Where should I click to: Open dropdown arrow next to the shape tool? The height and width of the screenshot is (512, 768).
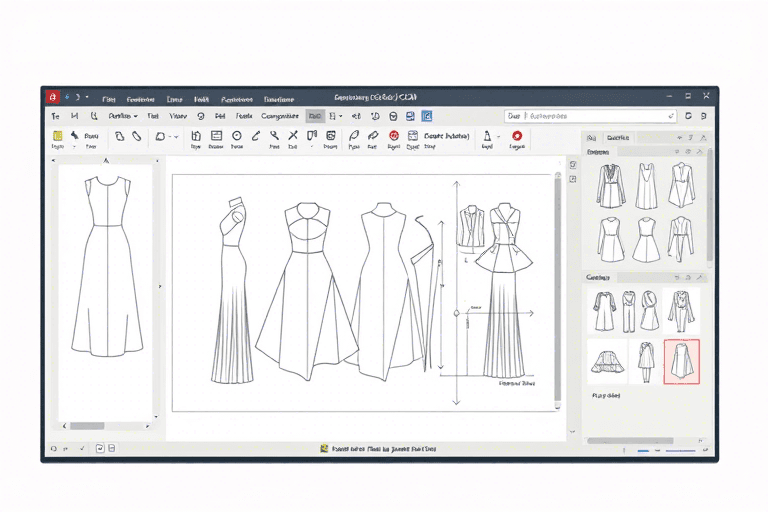click(x=175, y=136)
